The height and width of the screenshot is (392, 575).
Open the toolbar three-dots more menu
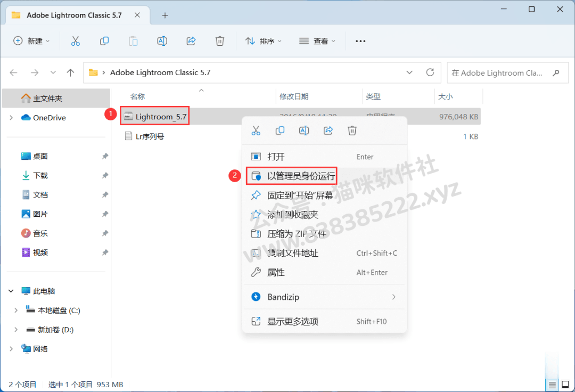tap(360, 41)
